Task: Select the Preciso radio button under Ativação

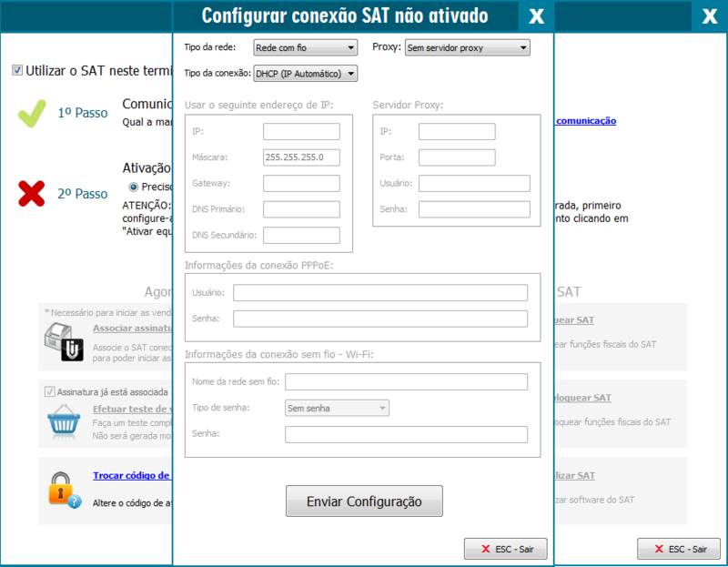Action: 134,187
